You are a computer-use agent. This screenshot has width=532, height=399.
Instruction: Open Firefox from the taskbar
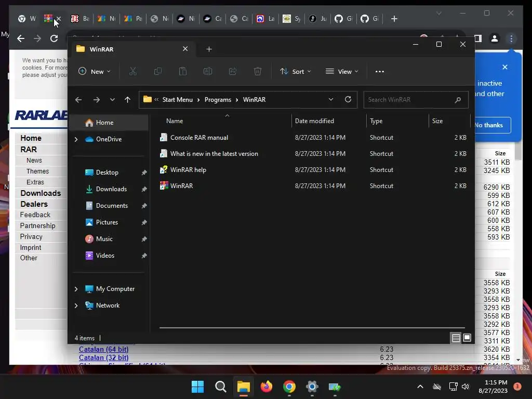pyautogui.click(x=267, y=387)
